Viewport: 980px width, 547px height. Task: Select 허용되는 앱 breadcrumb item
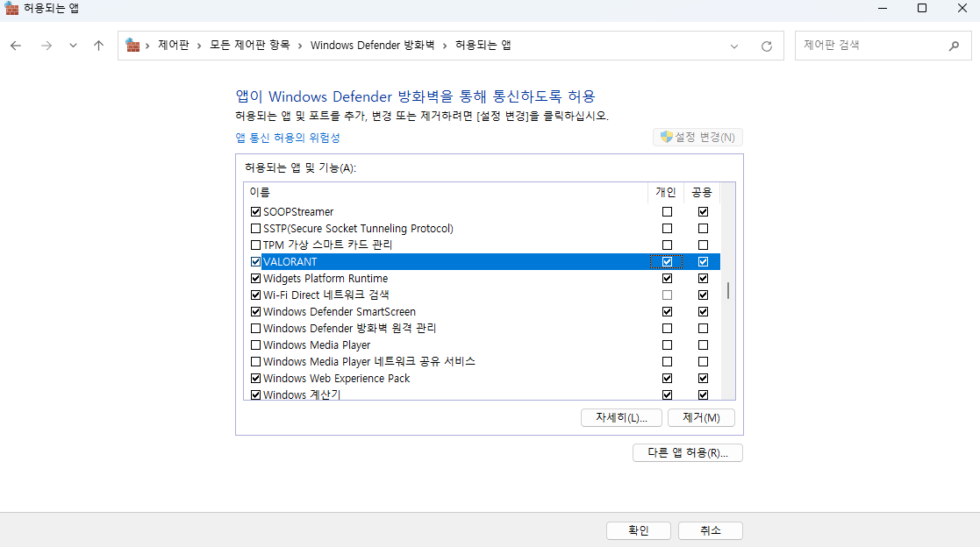click(x=483, y=45)
